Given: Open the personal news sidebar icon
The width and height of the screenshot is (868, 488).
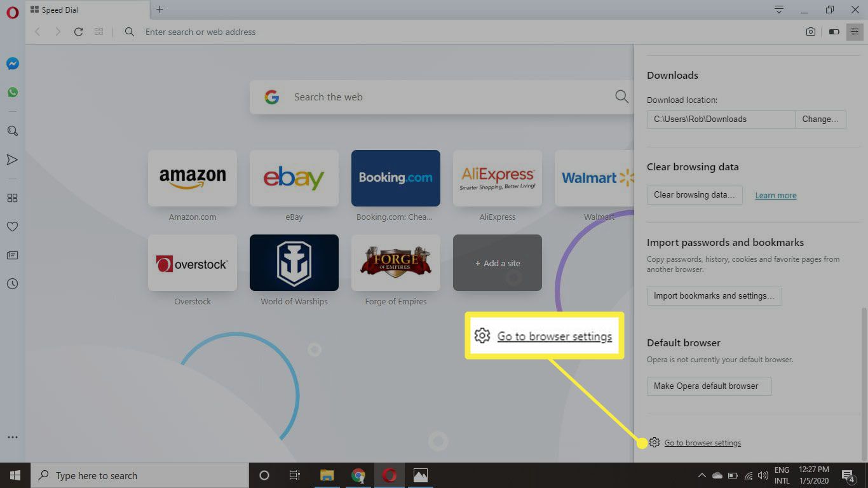Looking at the screenshot, I should click(x=12, y=255).
